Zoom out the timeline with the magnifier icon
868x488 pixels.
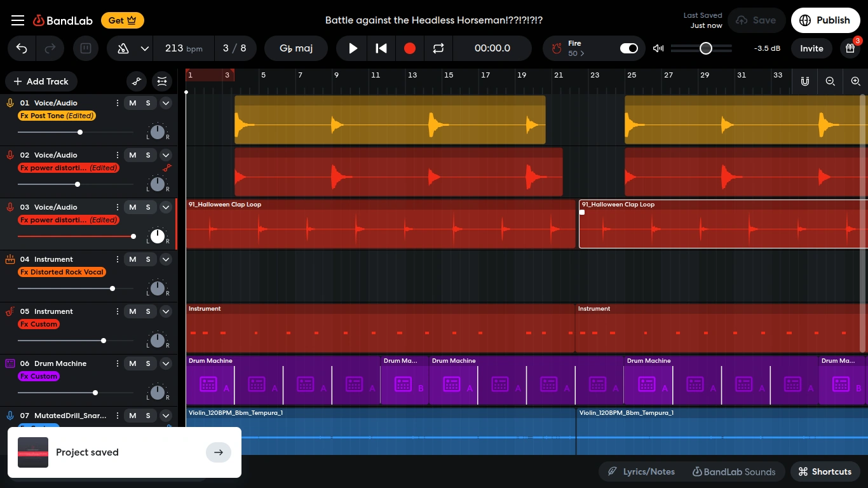tap(831, 81)
